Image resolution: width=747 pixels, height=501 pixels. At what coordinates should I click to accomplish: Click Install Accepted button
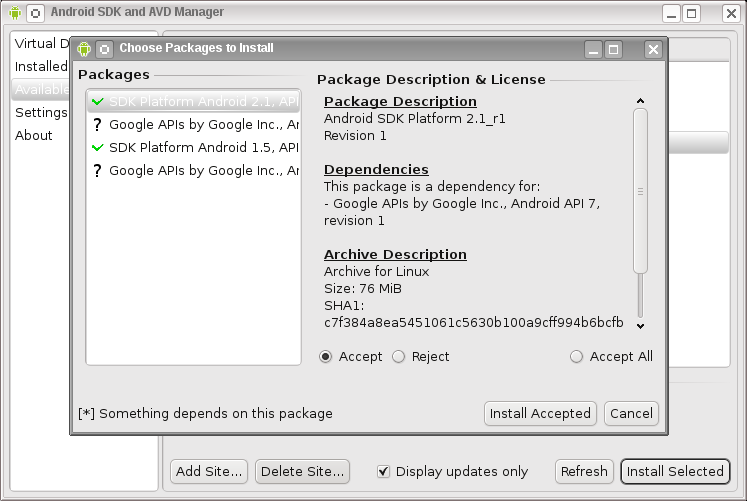tap(540, 413)
